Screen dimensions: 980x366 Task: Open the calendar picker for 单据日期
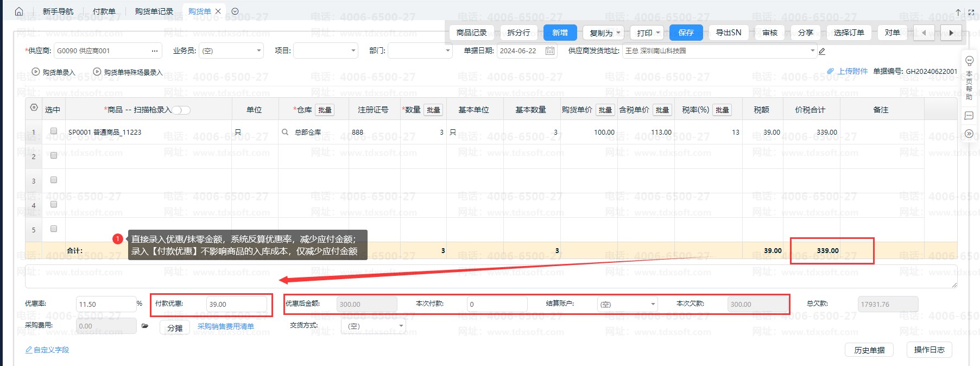tap(550, 51)
